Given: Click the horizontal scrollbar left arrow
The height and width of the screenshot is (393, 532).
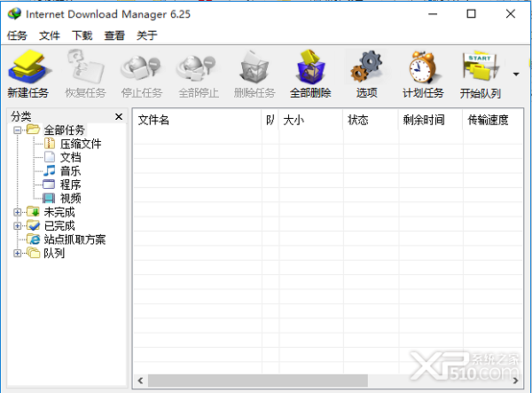Looking at the screenshot, I should click(140, 381).
